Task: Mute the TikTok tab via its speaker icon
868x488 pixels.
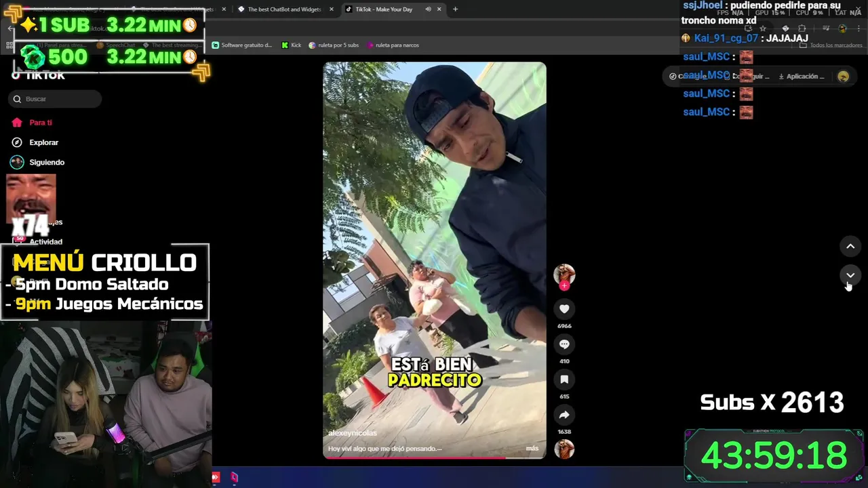Action: click(428, 9)
